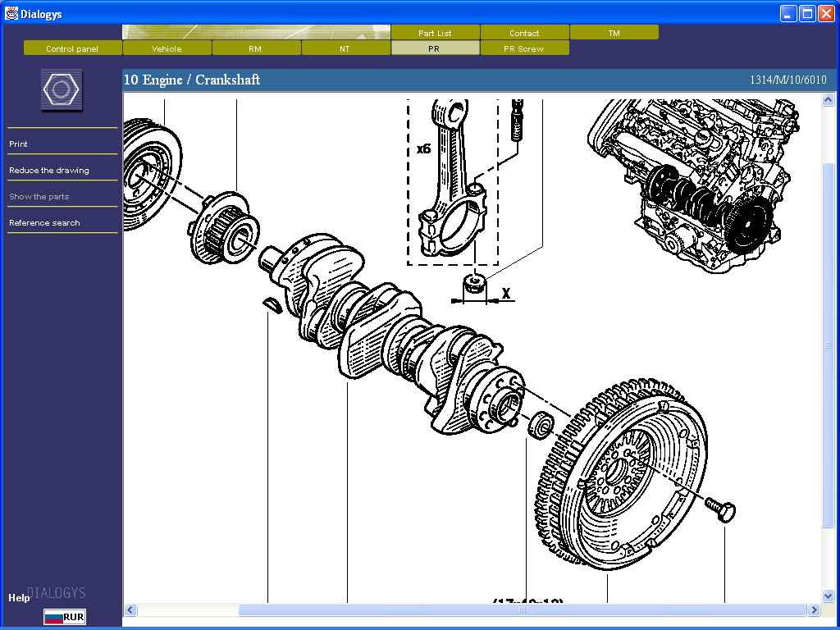840x630 pixels.
Task: Click the 1314/M/10/6010 reference code
Action: click(x=787, y=80)
